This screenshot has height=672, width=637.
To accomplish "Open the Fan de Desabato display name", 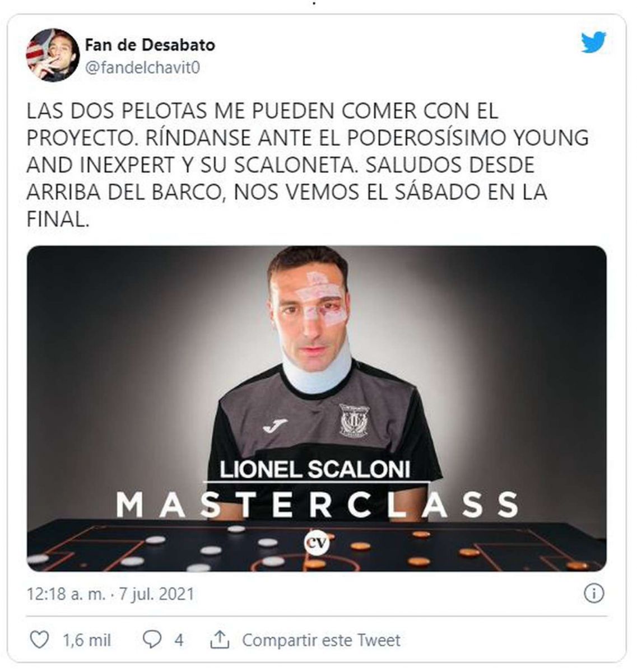I will (x=150, y=44).
